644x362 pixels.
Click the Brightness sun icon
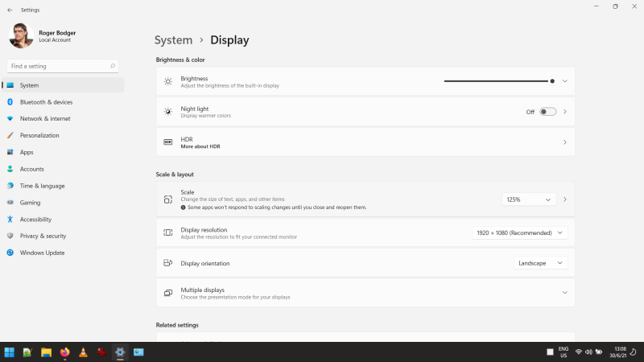(x=168, y=81)
